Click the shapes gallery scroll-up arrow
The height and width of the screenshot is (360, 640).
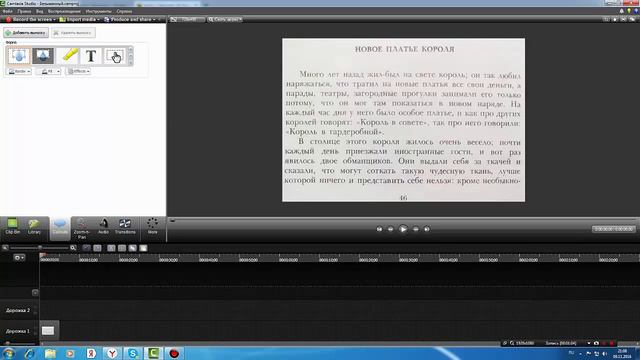tap(131, 49)
